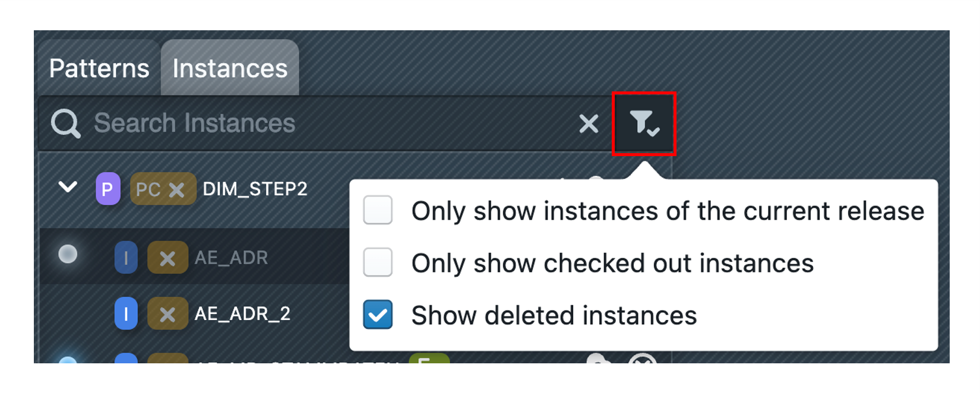Select the deleted AE_ADR instance
Image resolution: width=980 pixels, height=393 pixels.
point(231,258)
